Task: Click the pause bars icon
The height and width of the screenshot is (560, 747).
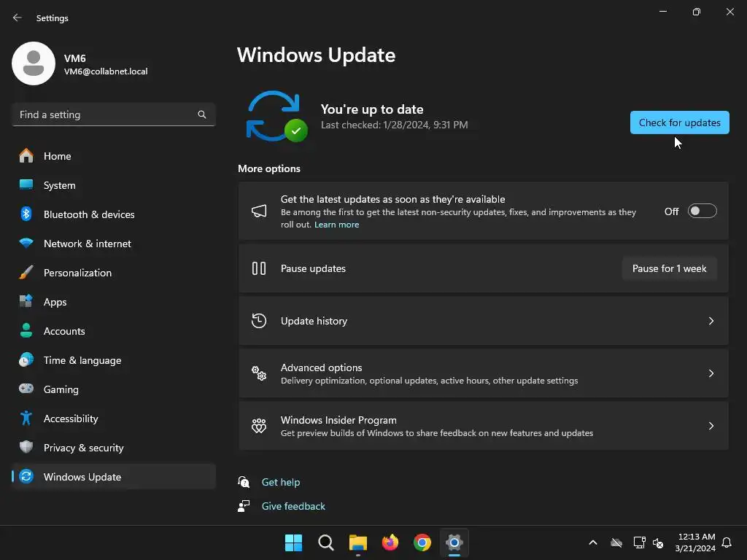Action: pos(259,268)
